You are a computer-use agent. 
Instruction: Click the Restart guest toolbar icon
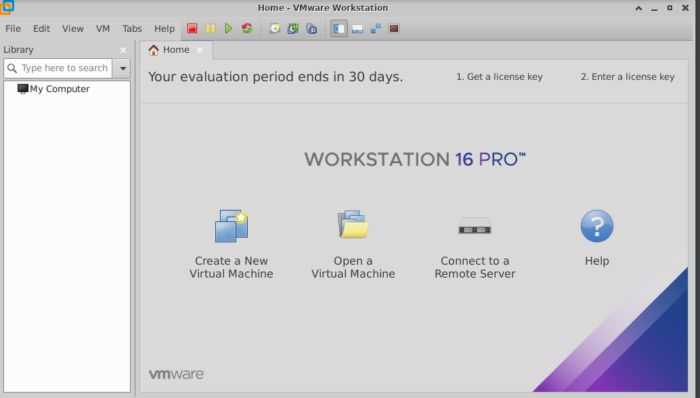tap(247, 29)
